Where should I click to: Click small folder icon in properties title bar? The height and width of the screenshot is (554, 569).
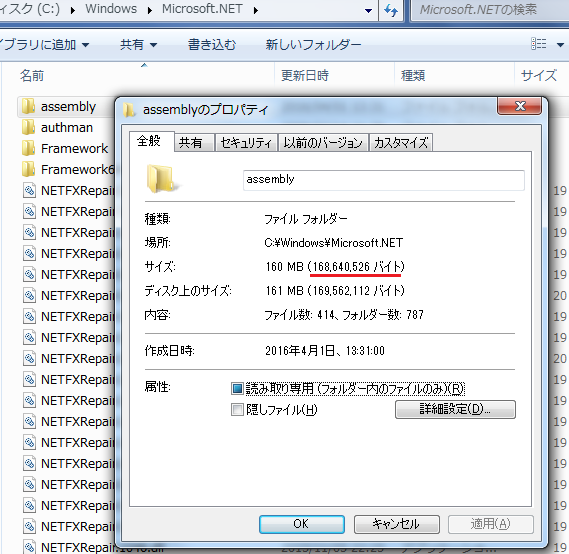[129, 110]
